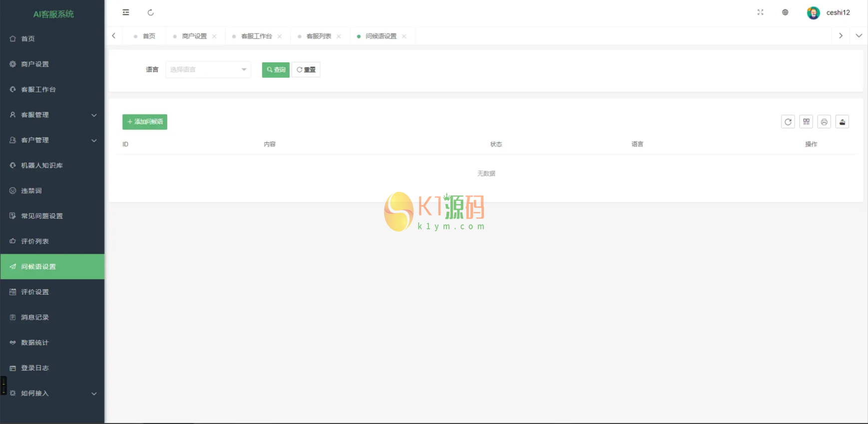Screen dimensions: 868x424
Task: Open 登录日志 in the sidebar
Action: click(x=52, y=368)
